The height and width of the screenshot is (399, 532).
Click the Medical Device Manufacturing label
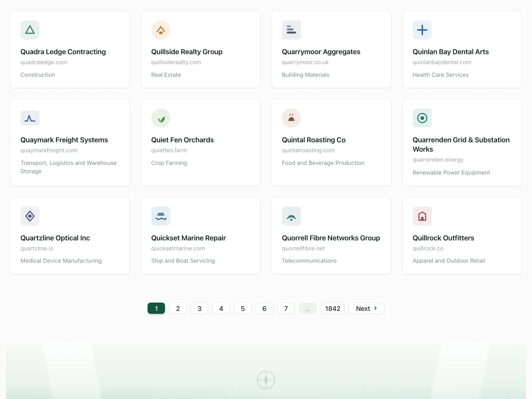61,261
